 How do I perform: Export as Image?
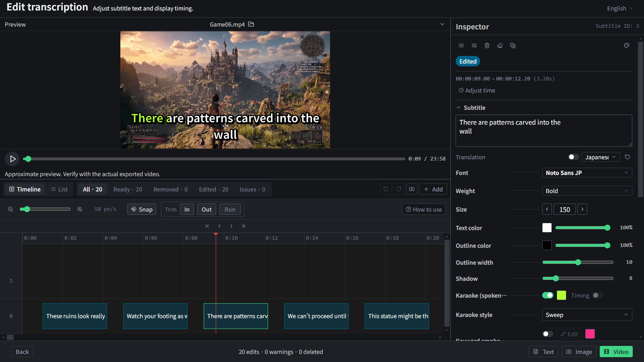point(579,352)
